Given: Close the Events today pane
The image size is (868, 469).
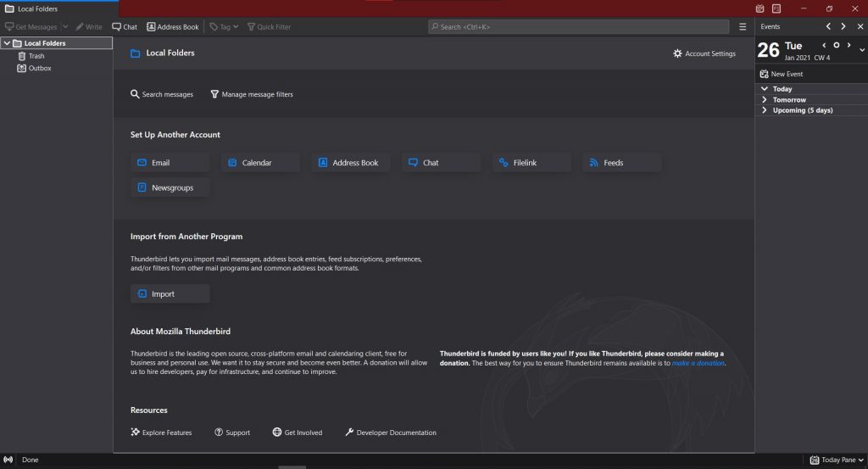Looking at the screenshot, I should (x=860, y=26).
